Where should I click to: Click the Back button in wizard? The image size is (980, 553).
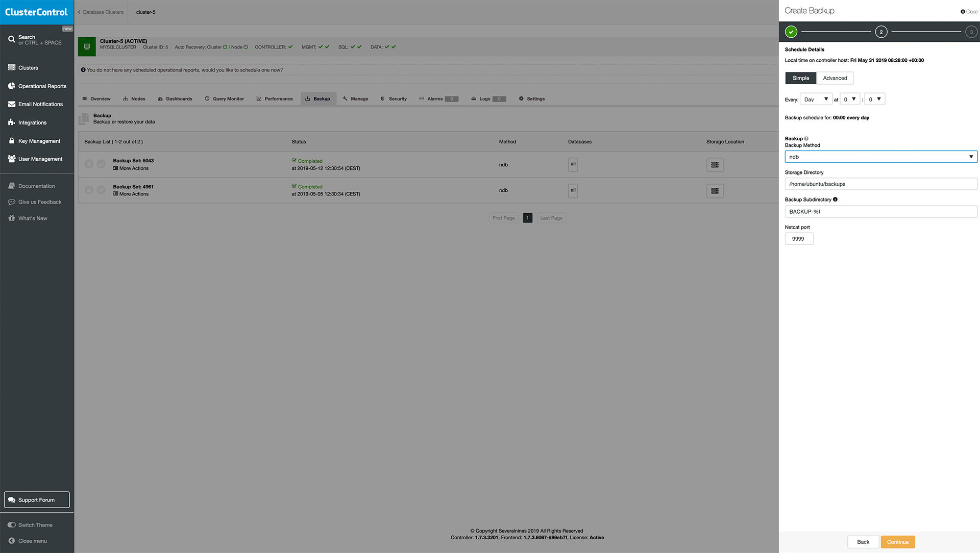863,542
